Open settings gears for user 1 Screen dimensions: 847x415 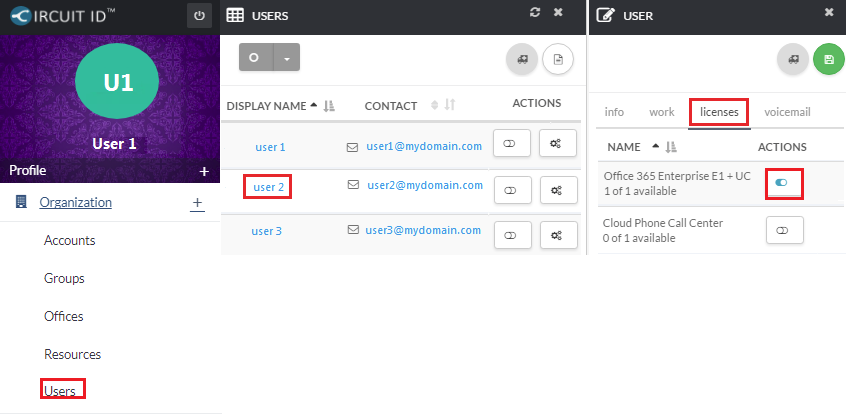[x=557, y=145]
